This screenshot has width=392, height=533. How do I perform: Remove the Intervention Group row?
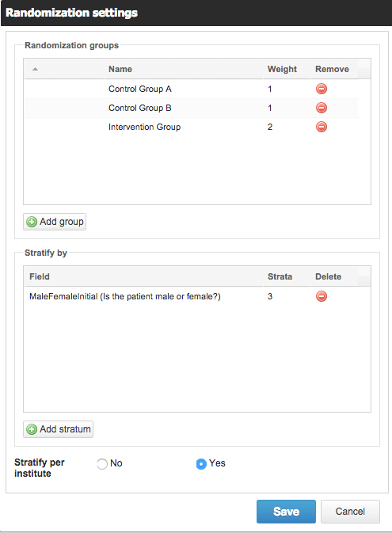pyautogui.click(x=322, y=127)
